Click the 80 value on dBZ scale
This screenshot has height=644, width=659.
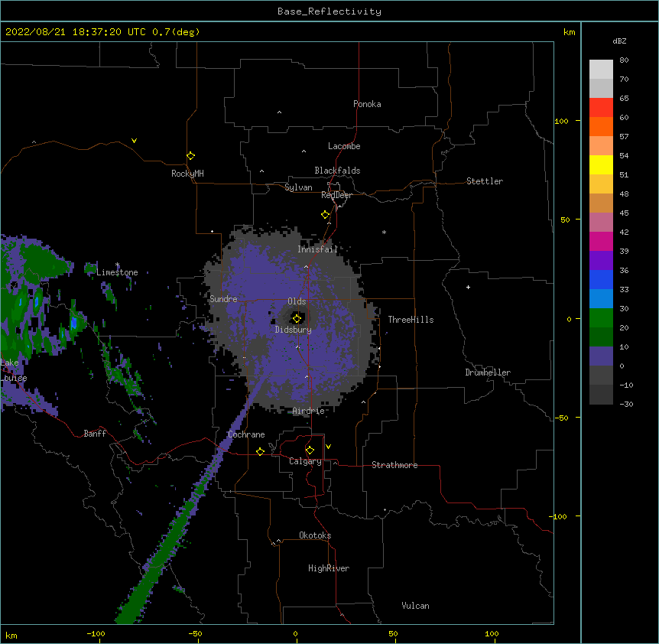pyautogui.click(x=624, y=60)
